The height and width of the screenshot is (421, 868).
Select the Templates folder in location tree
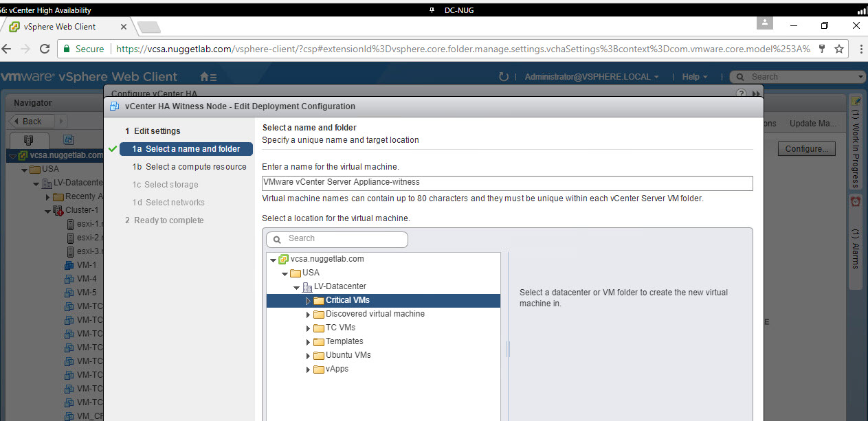point(344,341)
